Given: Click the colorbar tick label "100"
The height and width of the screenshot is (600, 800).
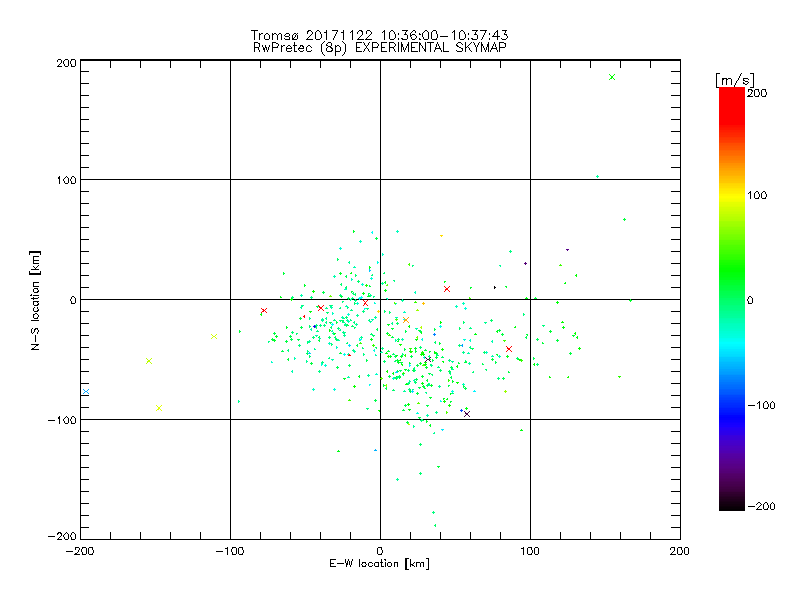Looking at the screenshot, I should coord(758,195).
